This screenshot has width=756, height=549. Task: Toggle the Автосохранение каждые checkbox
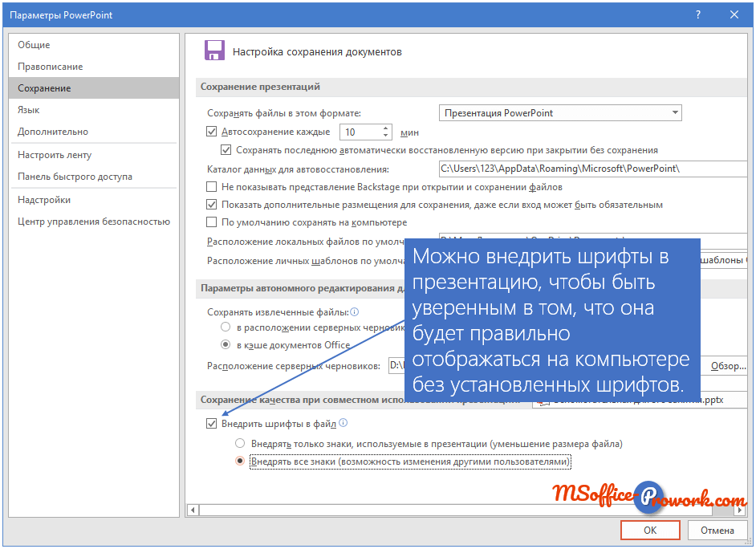click(211, 132)
